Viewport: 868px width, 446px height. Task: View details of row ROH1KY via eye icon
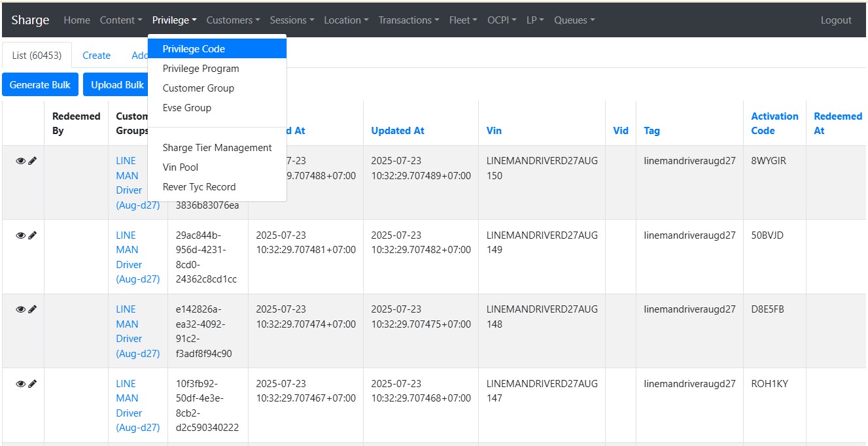20,384
